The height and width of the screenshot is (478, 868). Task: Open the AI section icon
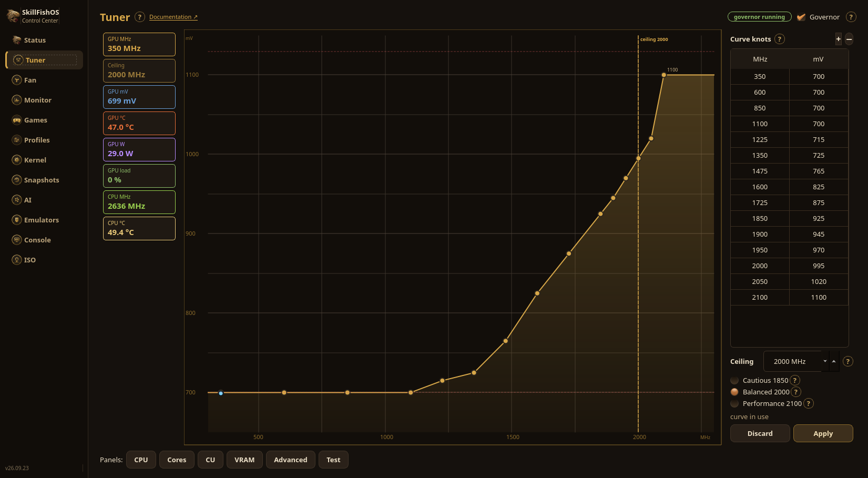click(17, 200)
